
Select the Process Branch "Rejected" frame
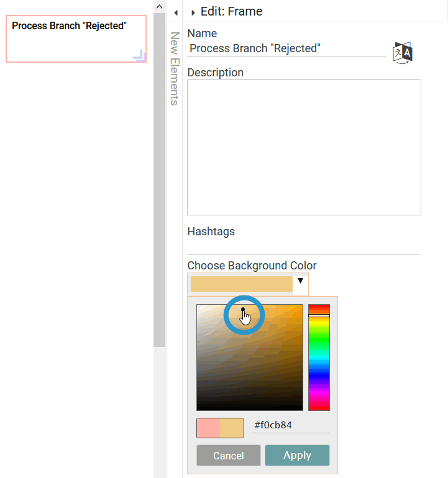(x=76, y=39)
